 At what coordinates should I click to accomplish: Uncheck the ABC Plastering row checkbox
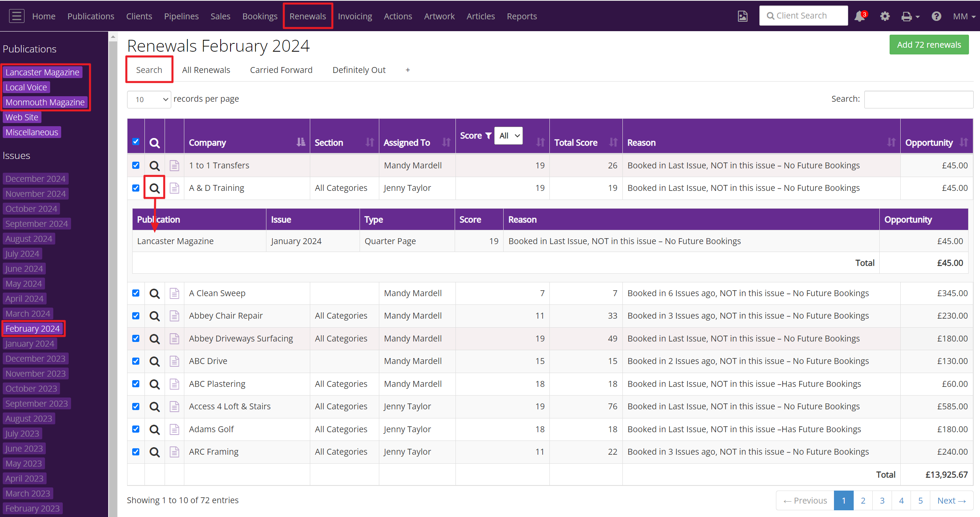pyautogui.click(x=136, y=384)
